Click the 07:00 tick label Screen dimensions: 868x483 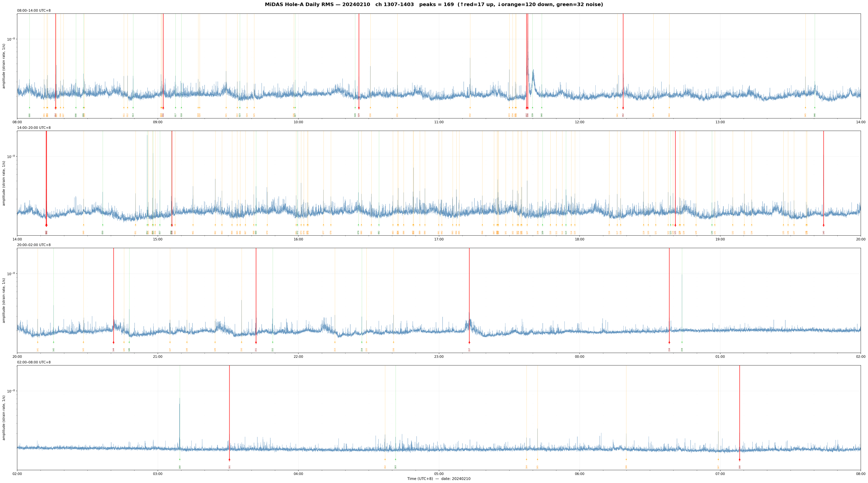pos(720,474)
